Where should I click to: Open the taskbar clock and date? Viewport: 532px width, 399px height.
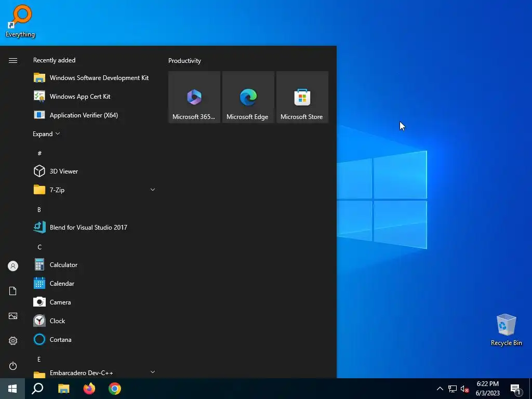click(487, 389)
